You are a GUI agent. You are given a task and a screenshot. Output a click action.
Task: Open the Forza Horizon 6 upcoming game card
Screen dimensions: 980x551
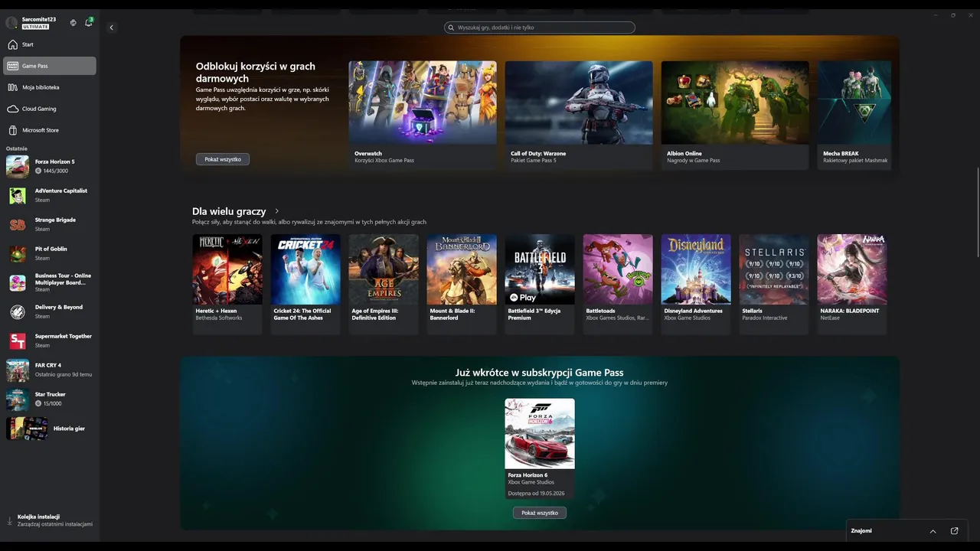click(x=540, y=448)
